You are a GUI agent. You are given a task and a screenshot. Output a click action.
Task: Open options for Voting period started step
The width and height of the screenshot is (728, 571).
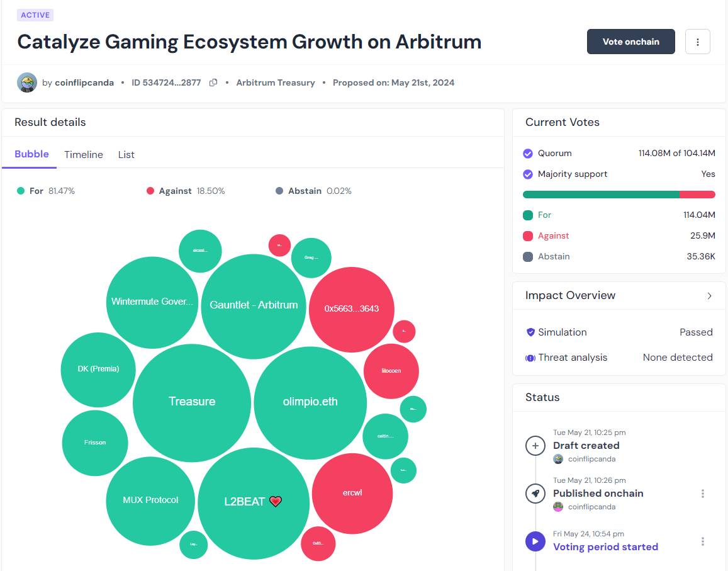click(702, 542)
